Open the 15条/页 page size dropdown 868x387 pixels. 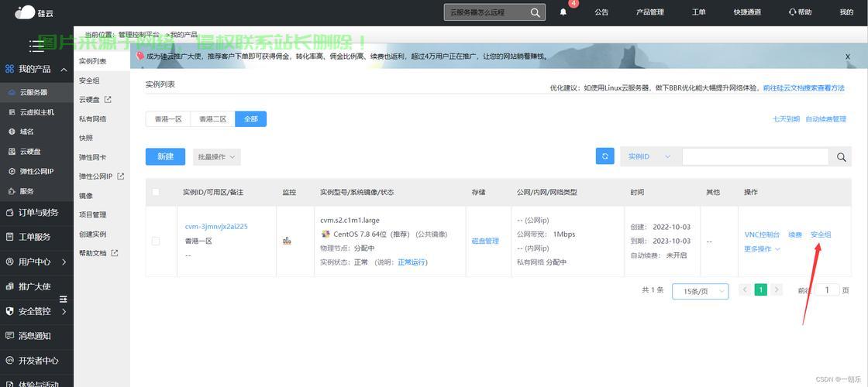click(x=701, y=291)
